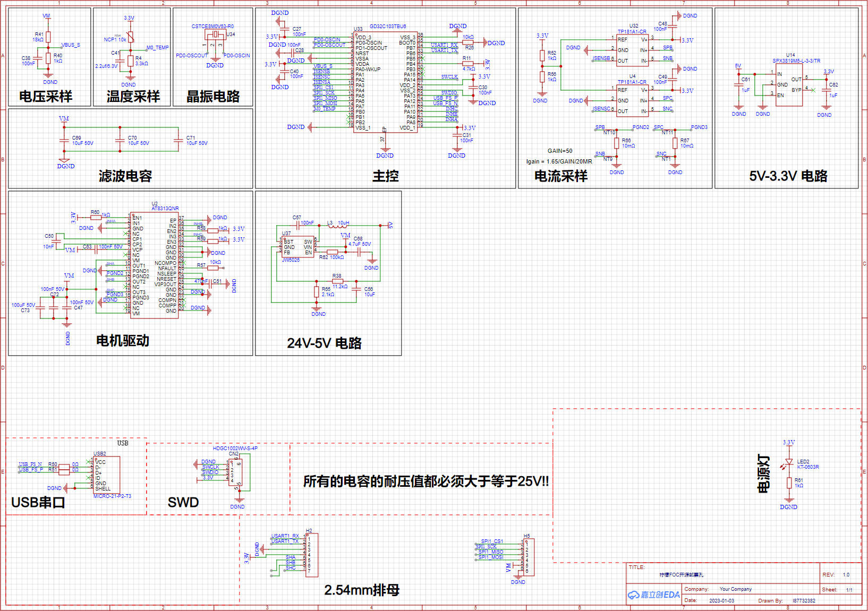Viewport: 868px width, 611px height.
Task: Click the GAIN=50 annotation text
Action: (560, 151)
